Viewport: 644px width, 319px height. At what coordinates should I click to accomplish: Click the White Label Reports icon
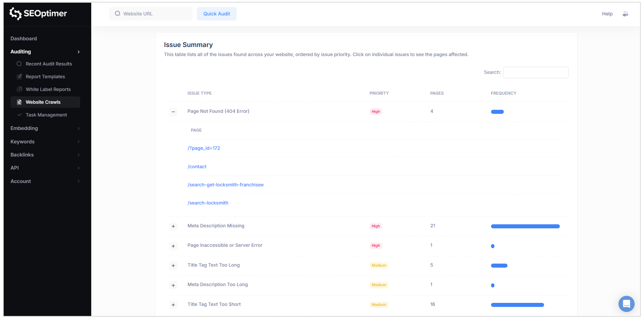click(x=19, y=89)
